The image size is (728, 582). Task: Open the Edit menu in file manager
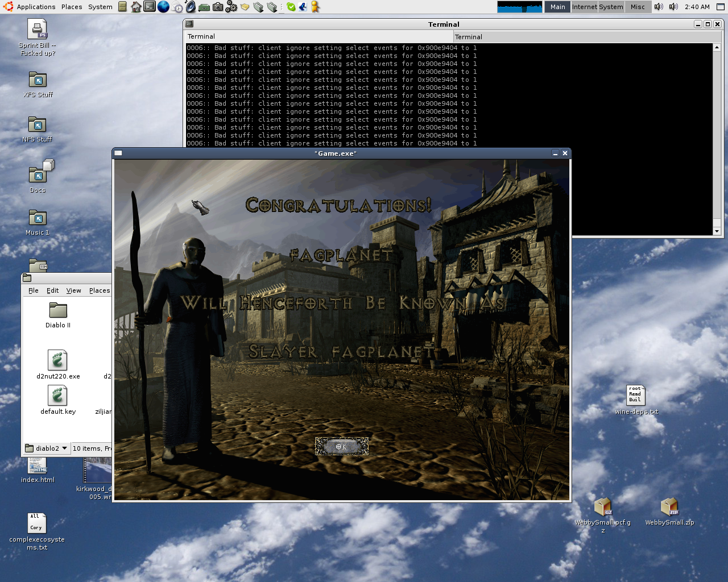click(53, 290)
